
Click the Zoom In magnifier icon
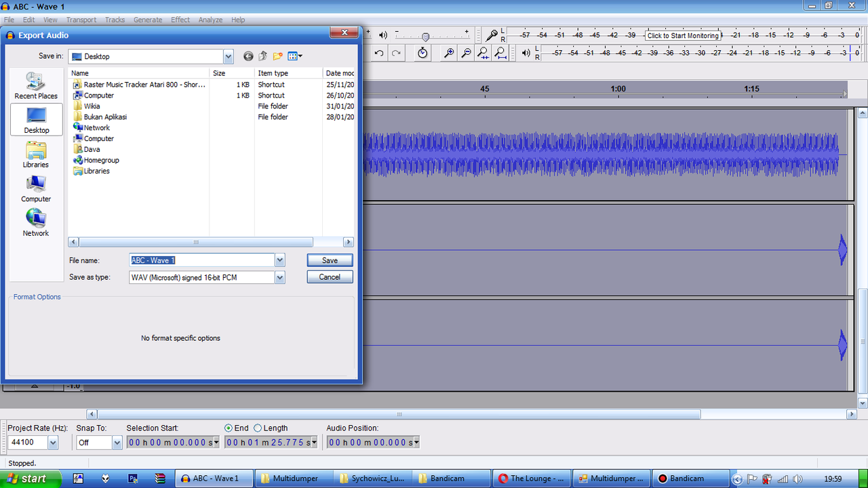[x=448, y=53]
